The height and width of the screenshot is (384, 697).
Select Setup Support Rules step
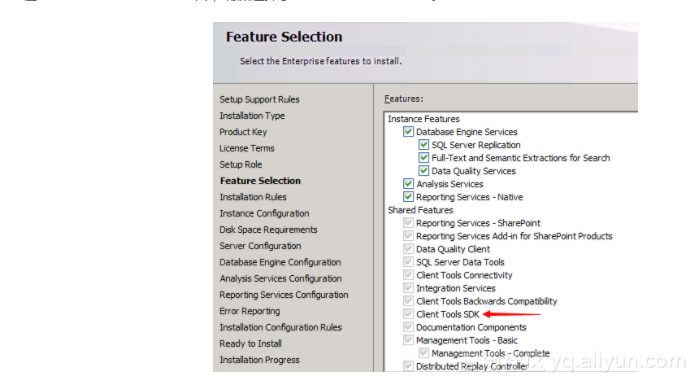pyautogui.click(x=260, y=100)
